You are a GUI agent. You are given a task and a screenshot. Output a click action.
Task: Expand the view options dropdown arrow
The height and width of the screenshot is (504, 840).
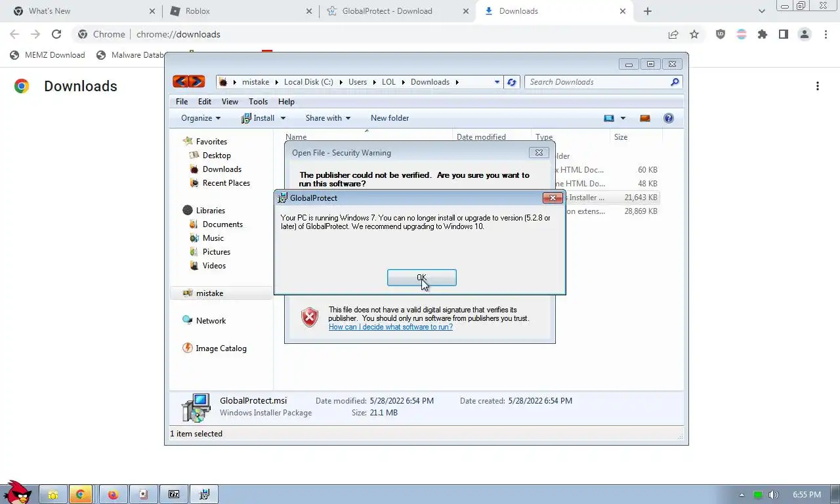coord(623,118)
